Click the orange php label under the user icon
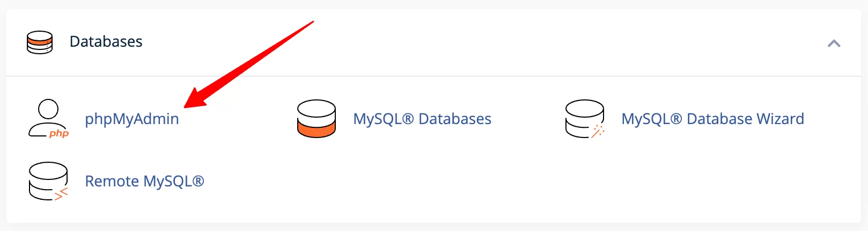The width and height of the screenshot is (868, 231). tap(59, 133)
